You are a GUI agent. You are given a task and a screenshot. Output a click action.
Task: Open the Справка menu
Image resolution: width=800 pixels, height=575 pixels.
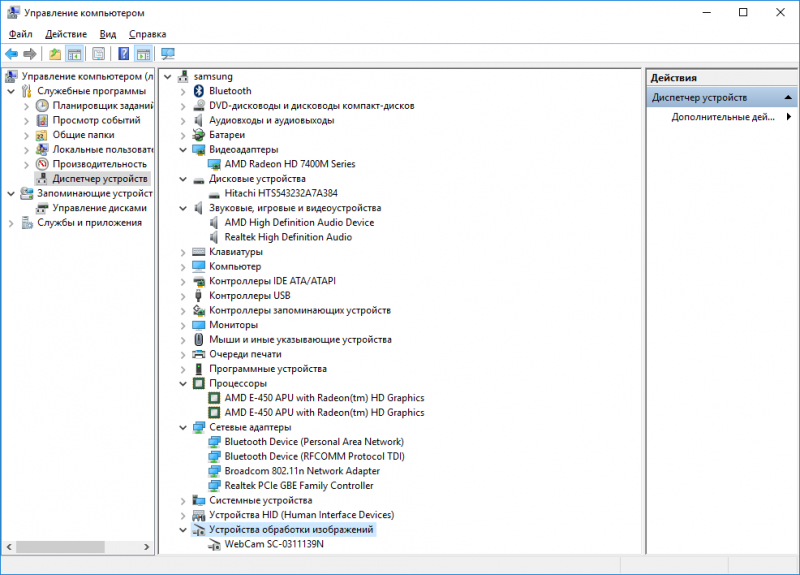click(147, 34)
